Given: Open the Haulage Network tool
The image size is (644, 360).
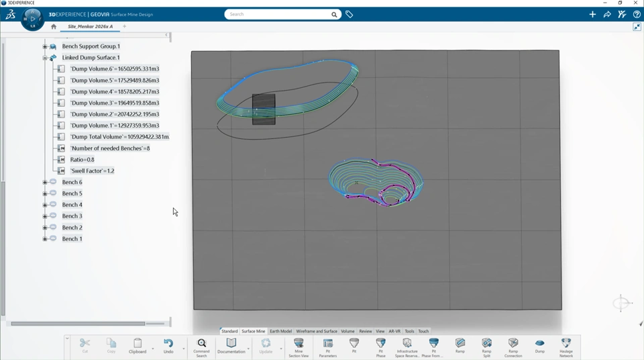Looking at the screenshot, I should pyautogui.click(x=566, y=348).
